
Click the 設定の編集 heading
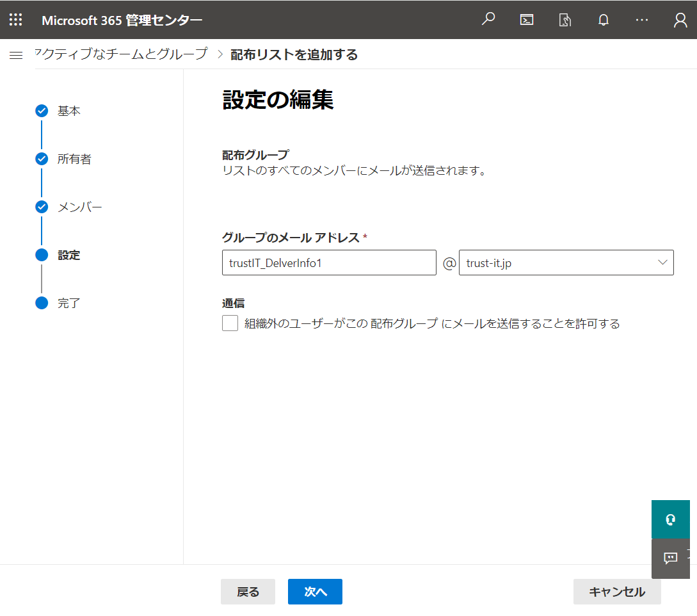coord(278,99)
